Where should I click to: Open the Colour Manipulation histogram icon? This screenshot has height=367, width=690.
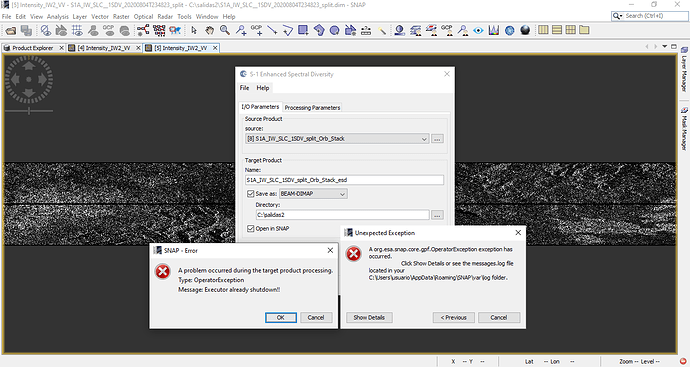click(x=494, y=30)
